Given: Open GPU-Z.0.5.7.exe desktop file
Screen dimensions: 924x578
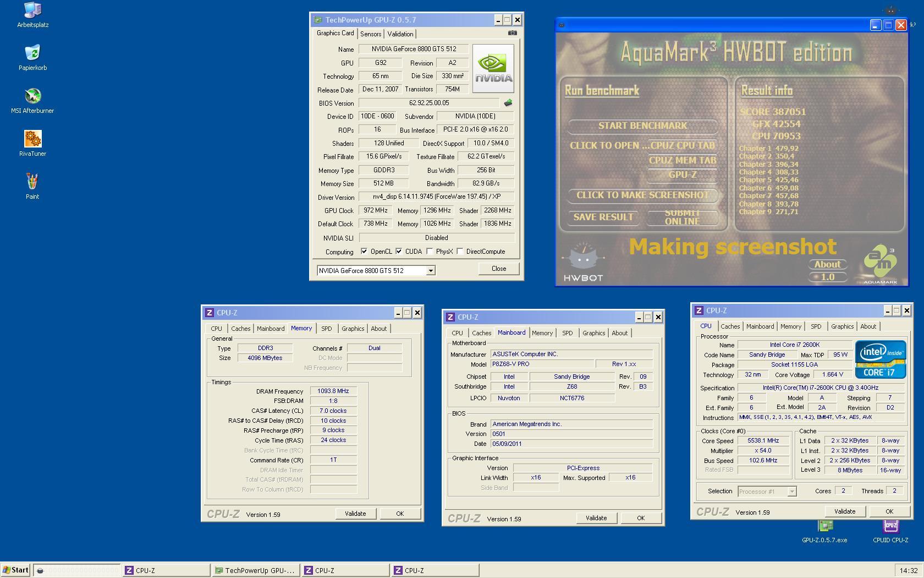Looking at the screenshot, I should 824,531.
